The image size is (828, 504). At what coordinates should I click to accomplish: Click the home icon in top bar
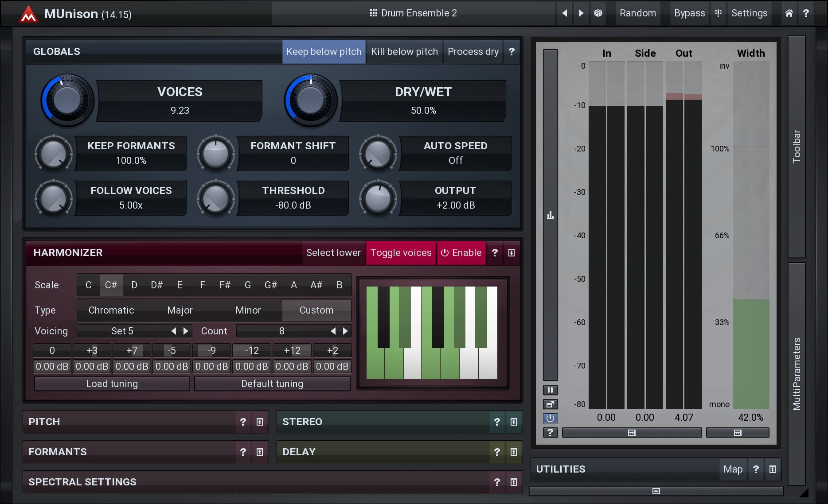[789, 13]
